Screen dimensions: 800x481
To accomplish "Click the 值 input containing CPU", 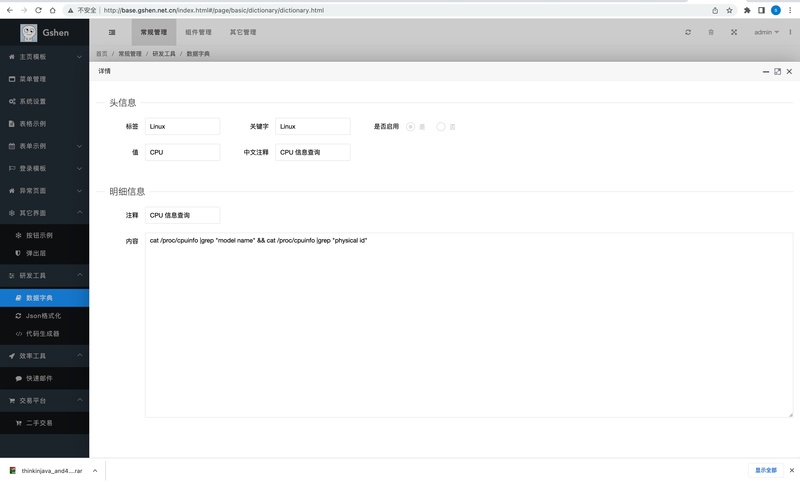I will click(182, 153).
